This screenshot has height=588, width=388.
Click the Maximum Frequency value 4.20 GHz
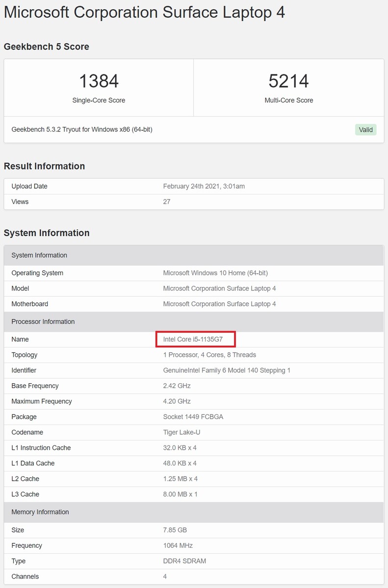177,401
